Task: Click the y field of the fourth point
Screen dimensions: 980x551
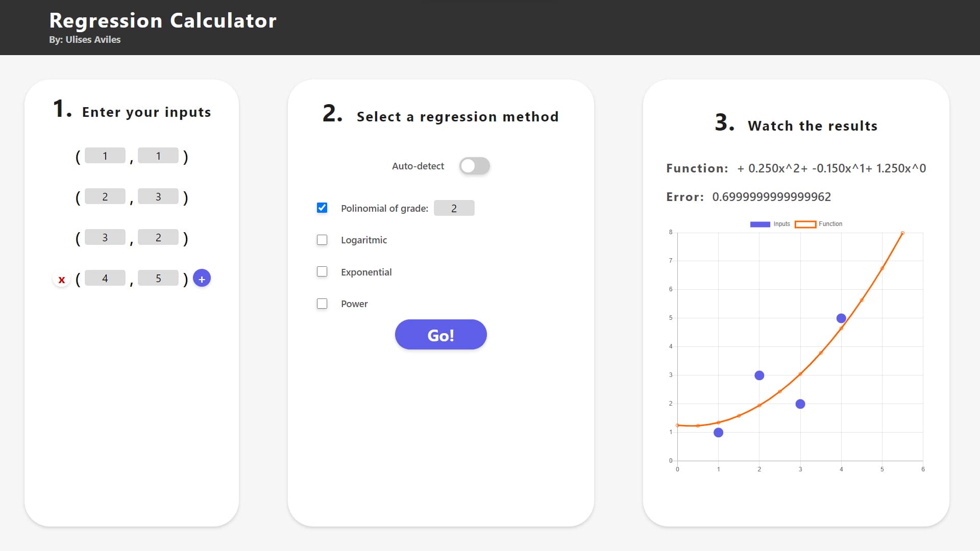Action: pyautogui.click(x=158, y=278)
